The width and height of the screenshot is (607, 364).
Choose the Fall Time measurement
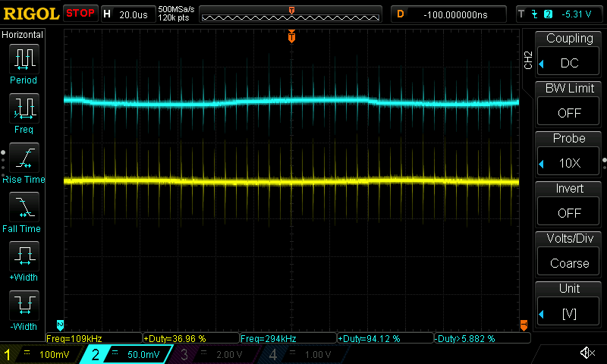[24, 212]
